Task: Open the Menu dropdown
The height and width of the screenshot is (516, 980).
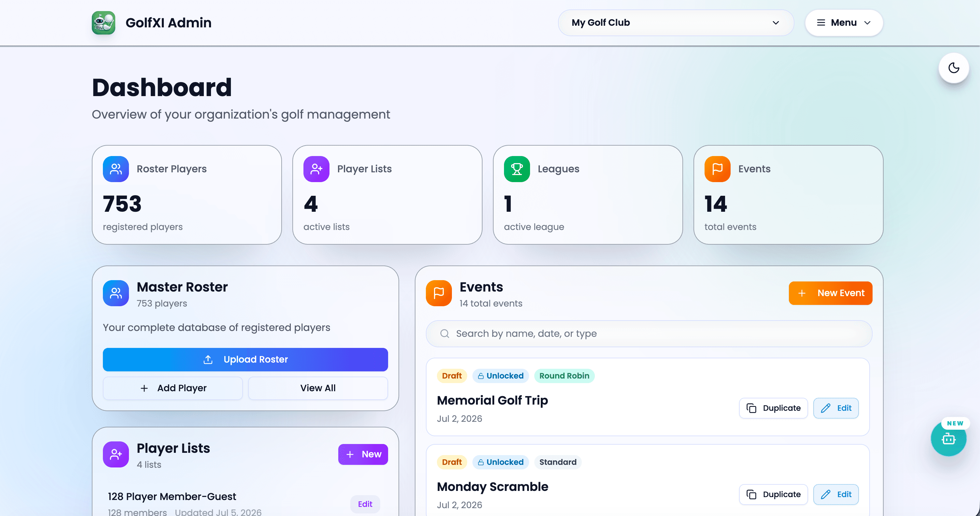Action: click(x=844, y=23)
